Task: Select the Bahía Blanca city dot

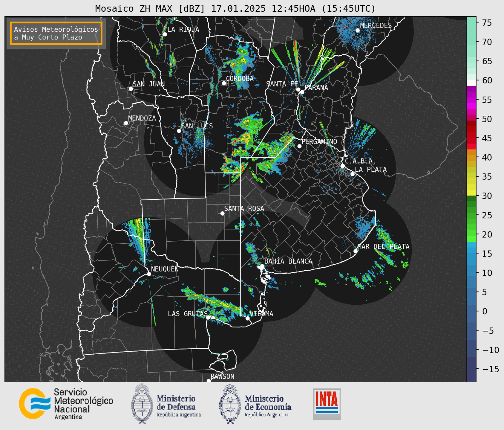Action: coord(262,266)
